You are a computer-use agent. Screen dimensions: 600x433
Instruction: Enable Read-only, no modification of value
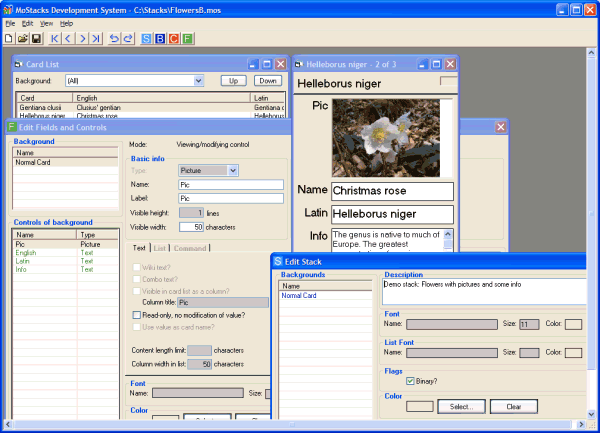point(137,315)
